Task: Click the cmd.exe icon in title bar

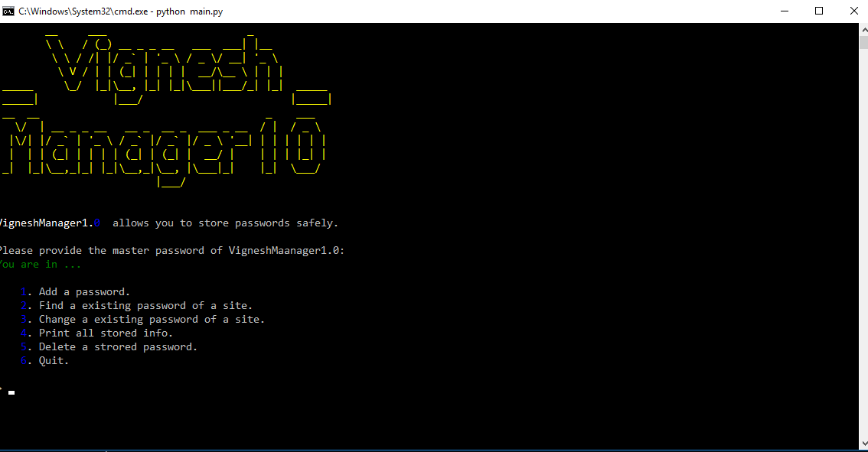Action: click(8, 11)
